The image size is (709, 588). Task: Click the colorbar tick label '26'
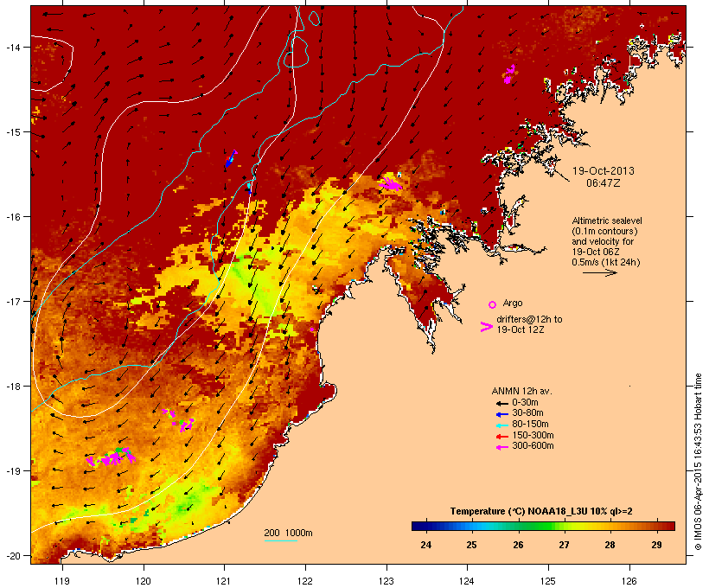pos(518,545)
